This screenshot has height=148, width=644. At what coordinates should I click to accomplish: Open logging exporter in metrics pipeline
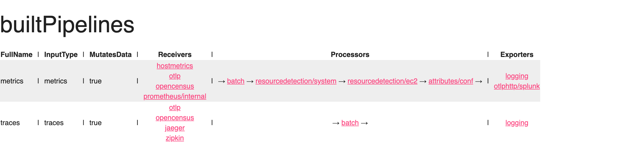(x=517, y=76)
